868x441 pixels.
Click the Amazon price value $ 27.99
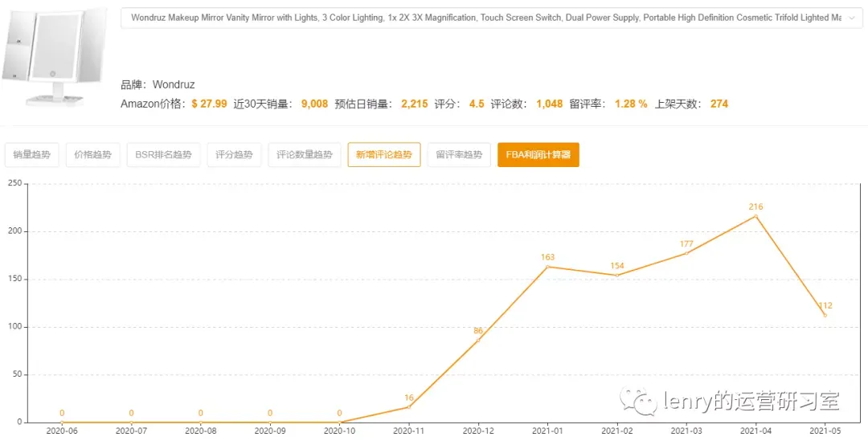pyautogui.click(x=209, y=104)
